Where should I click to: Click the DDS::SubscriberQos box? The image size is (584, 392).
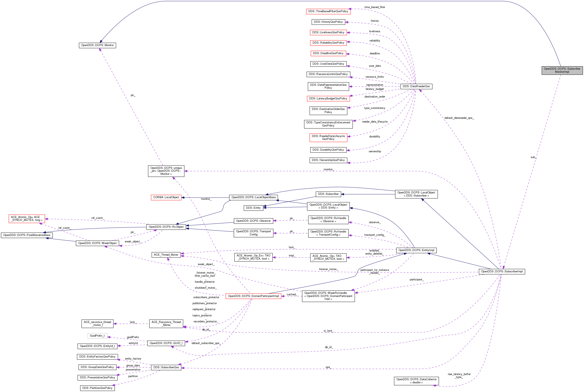166,367
